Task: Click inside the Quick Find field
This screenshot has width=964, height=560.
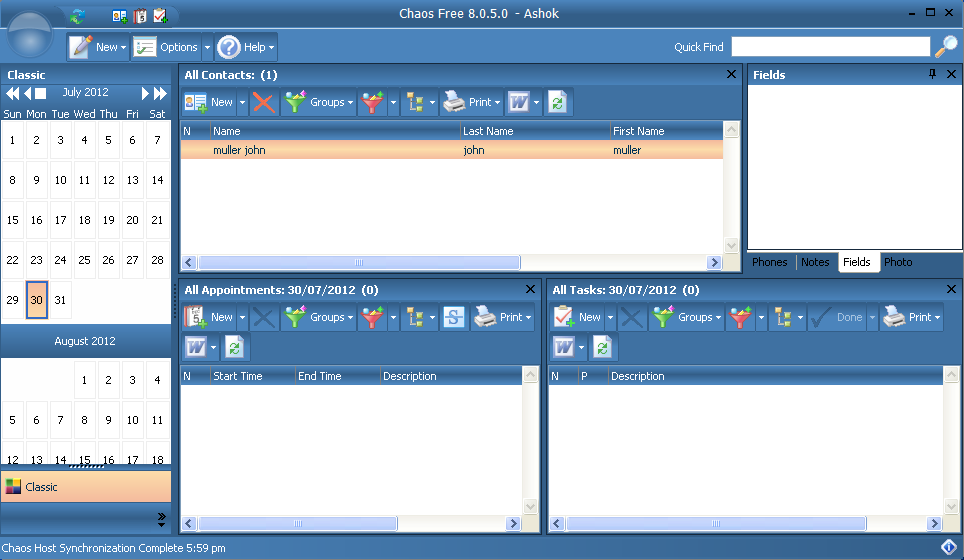Action: (831, 47)
